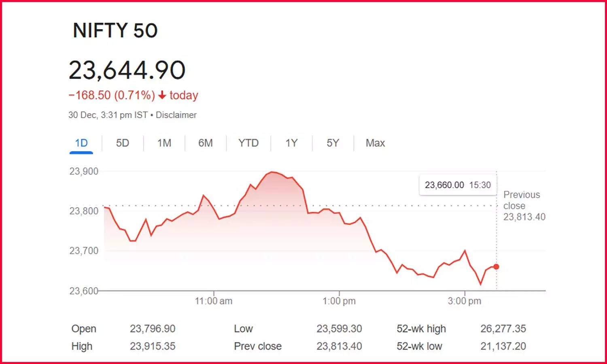The image size is (607, 364).
Task: Click the red down arrow beside today
Action: tap(162, 95)
